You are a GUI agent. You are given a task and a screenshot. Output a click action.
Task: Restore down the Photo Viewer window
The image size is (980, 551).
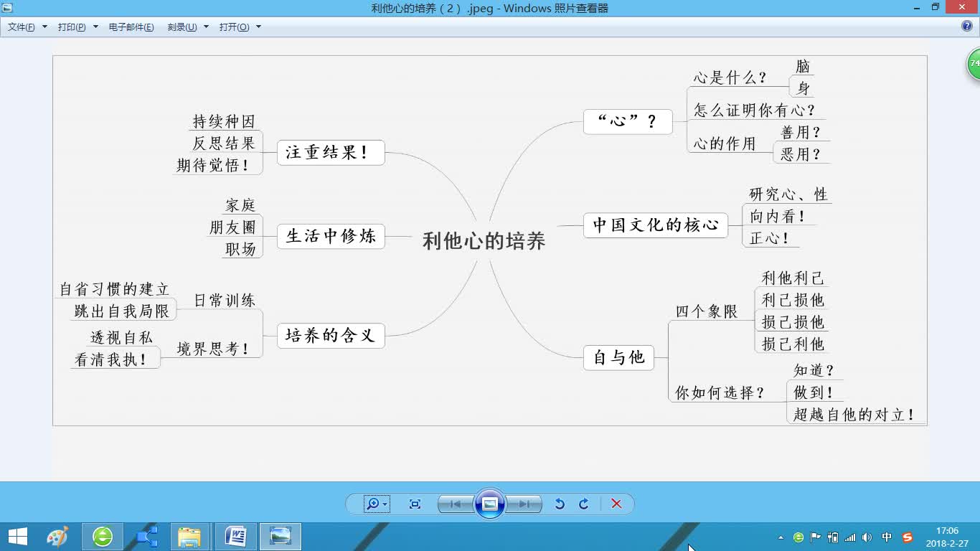click(x=936, y=7)
